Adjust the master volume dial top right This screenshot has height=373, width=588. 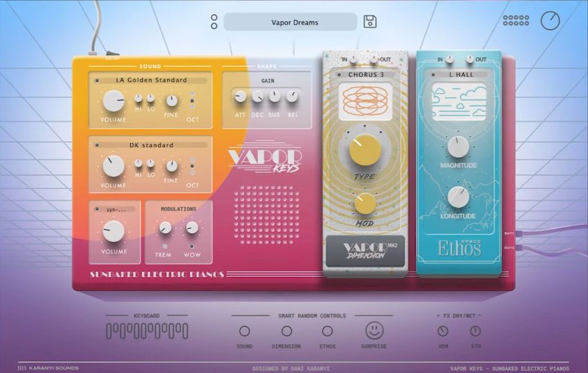click(x=550, y=21)
